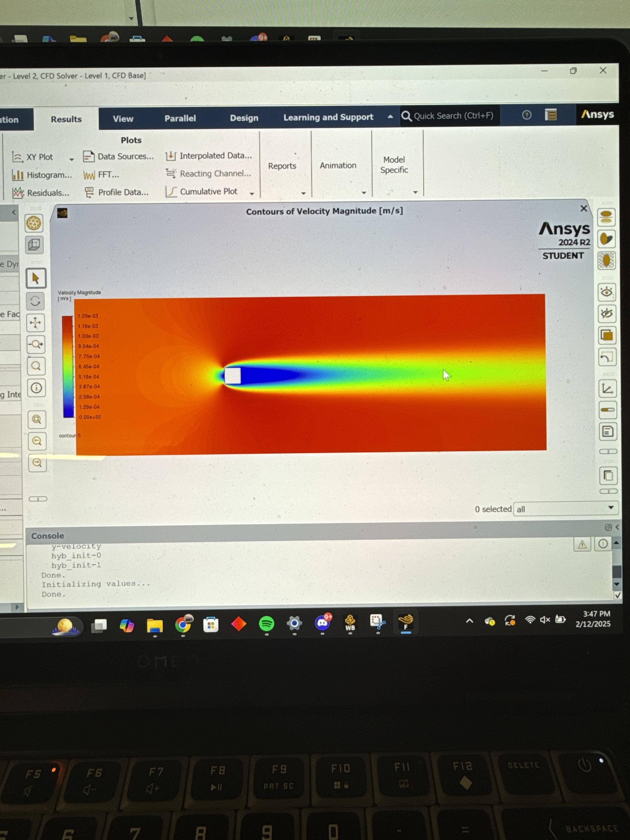Click the probe info tool icon
Image resolution: width=630 pixels, height=840 pixels.
[x=36, y=388]
